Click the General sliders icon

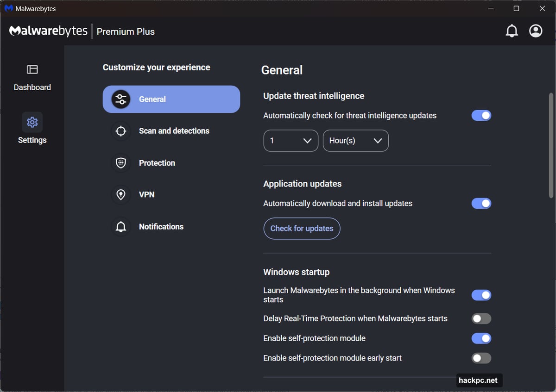(x=120, y=99)
